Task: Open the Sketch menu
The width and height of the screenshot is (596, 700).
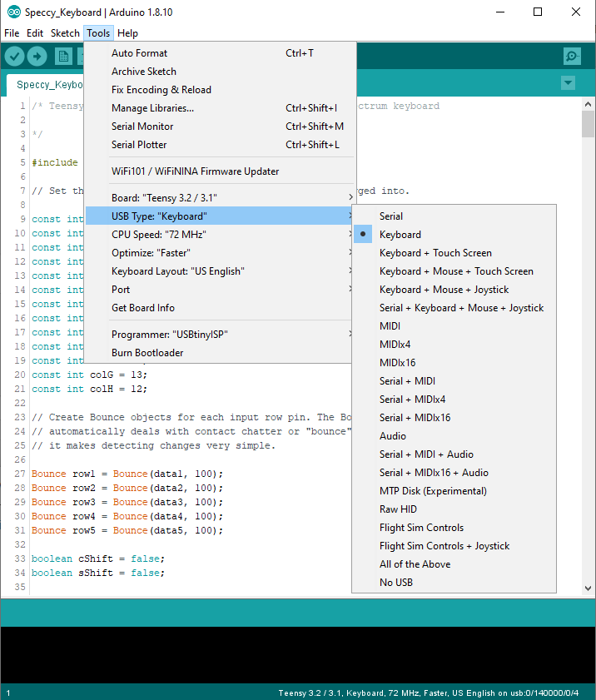Action: tap(65, 33)
